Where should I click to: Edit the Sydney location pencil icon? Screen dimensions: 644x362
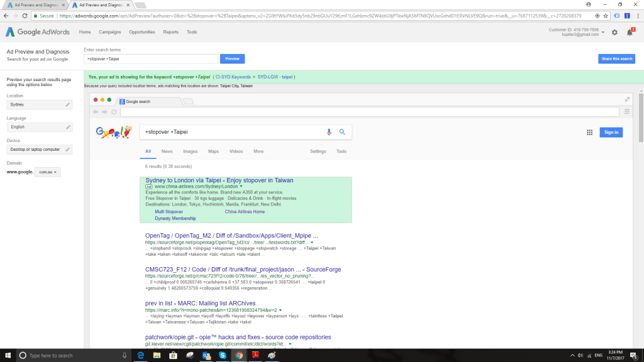click(x=68, y=105)
